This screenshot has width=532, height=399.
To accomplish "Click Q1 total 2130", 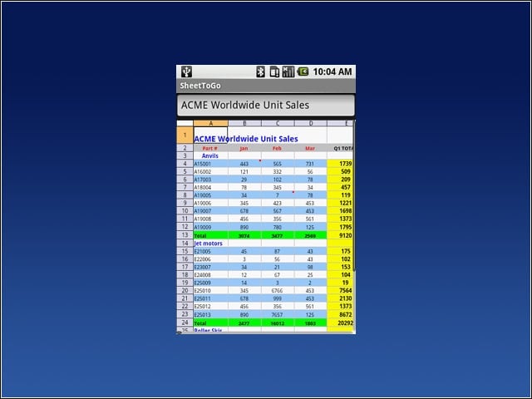I will click(340, 298).
